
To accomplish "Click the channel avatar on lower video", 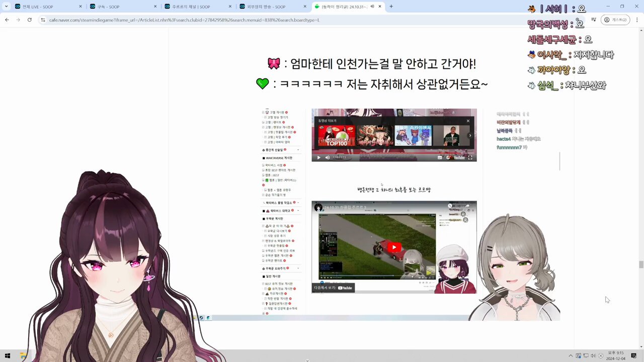I will tap(318, 207).
